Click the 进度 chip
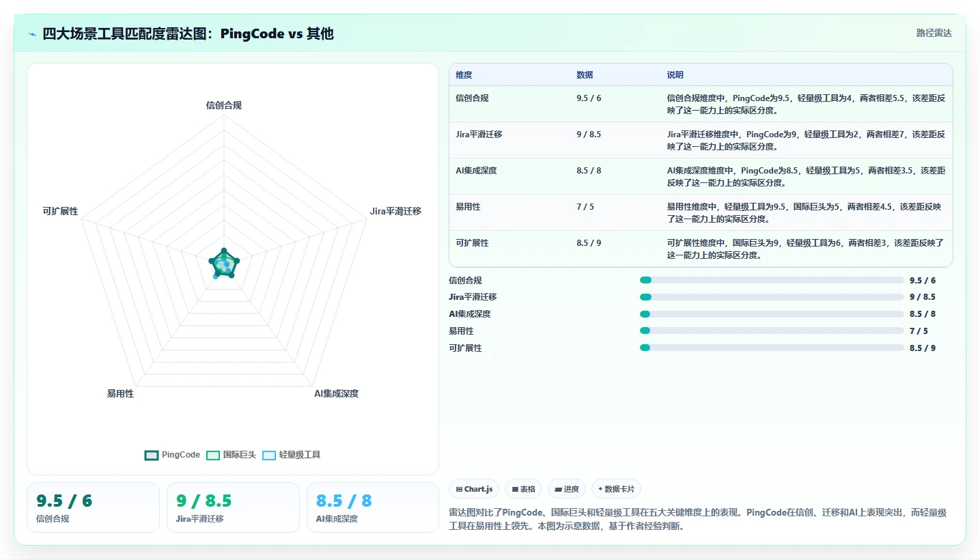Screen dimensions: 980x560 coord(567,489)
